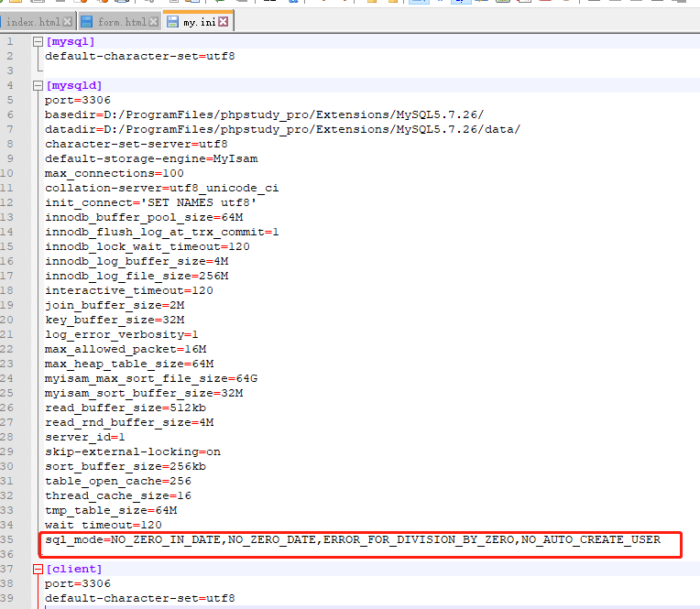Viewport: 700px width, 609px height.
Task: Click the max_connections=100 line
Action: (115, 174)
